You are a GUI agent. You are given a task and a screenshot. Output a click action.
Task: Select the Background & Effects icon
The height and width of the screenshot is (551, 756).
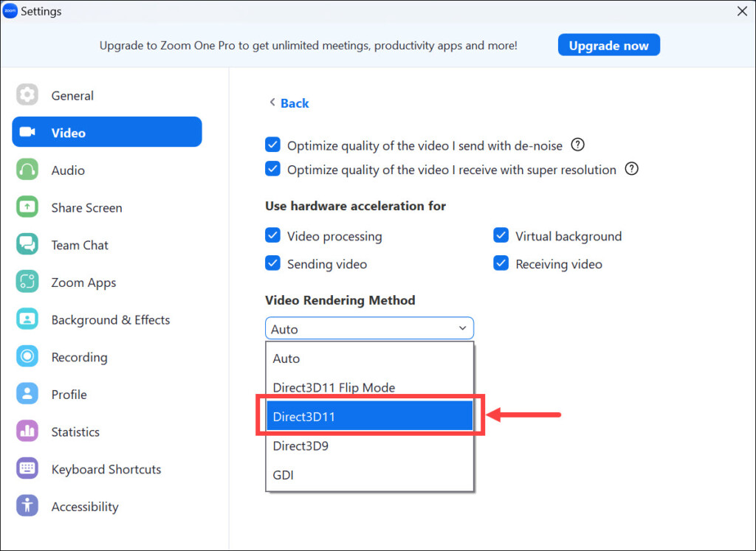27,320
